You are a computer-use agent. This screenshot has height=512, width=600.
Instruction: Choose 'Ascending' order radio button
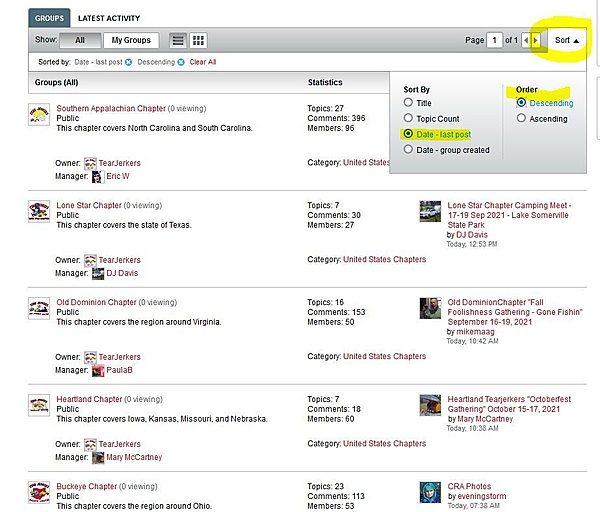pos(521,118)
